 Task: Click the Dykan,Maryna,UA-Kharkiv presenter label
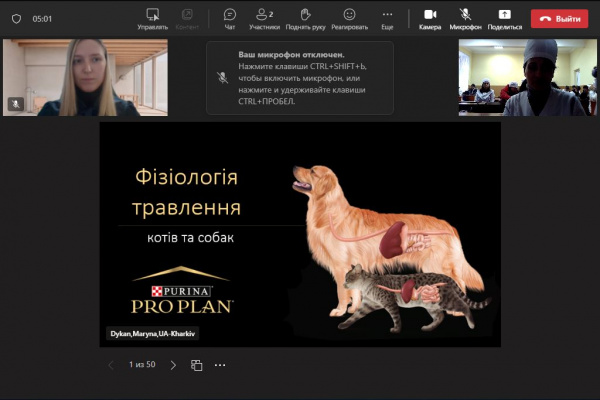(152, 333)
